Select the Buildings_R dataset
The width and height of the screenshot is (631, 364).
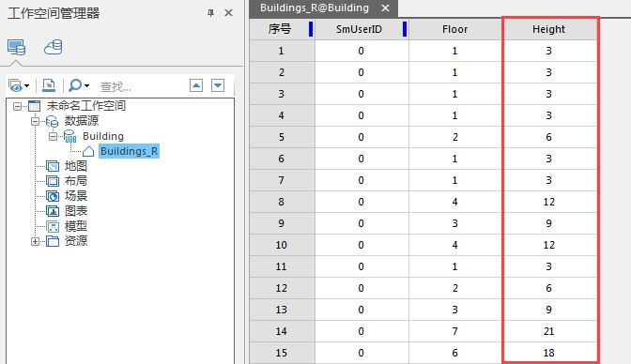point(129,151)
